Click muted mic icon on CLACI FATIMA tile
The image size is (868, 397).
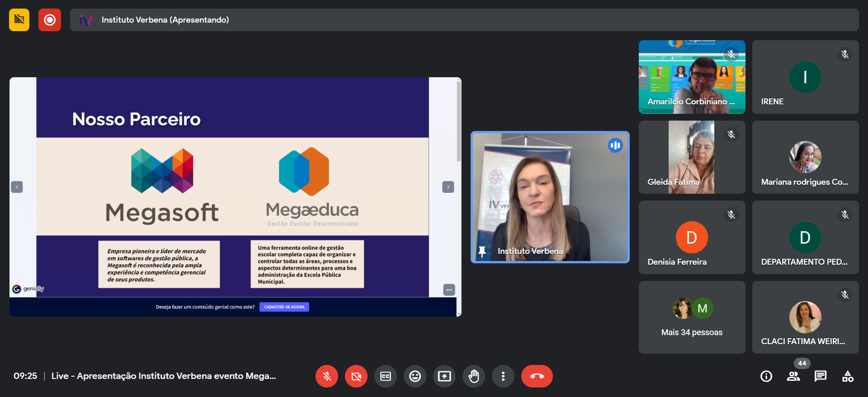844,295
